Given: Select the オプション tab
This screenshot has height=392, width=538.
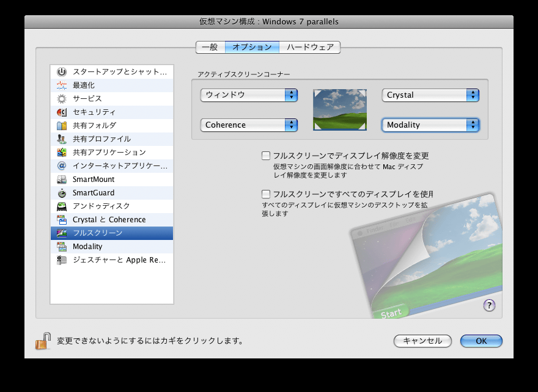Looking at the screenshot, I should [x=252, y=47].
